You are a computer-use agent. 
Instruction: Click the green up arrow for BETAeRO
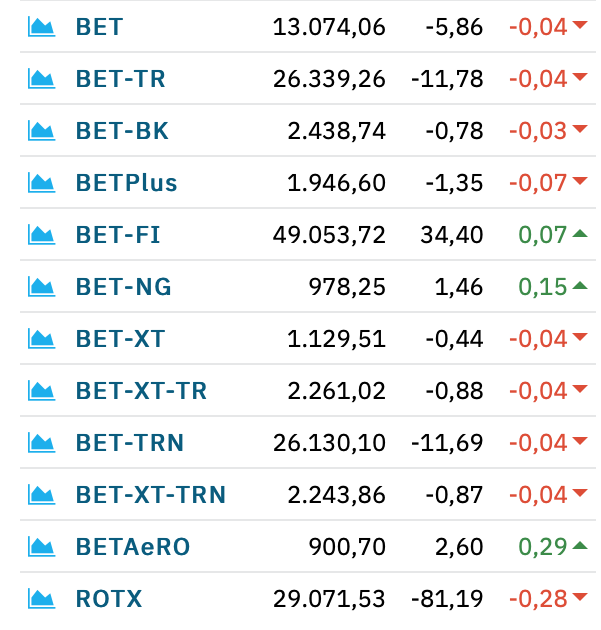pos(580,545)
